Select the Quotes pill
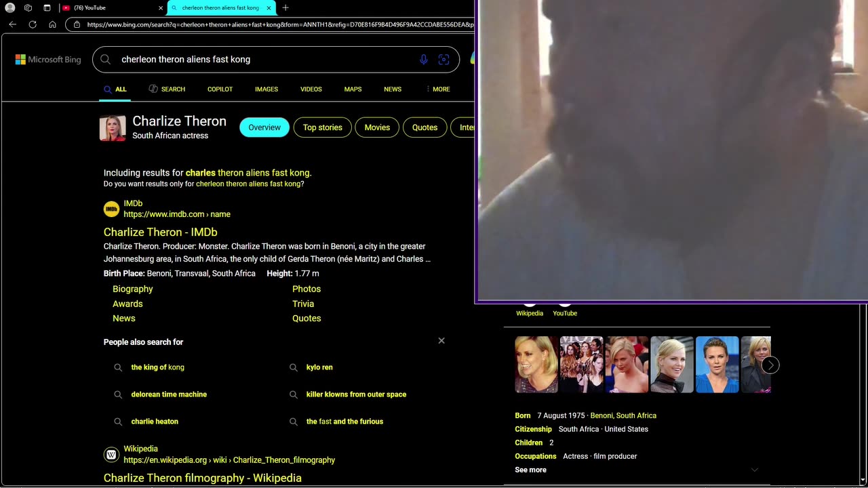This screenshot has width=868, height=488. (425, 127)
